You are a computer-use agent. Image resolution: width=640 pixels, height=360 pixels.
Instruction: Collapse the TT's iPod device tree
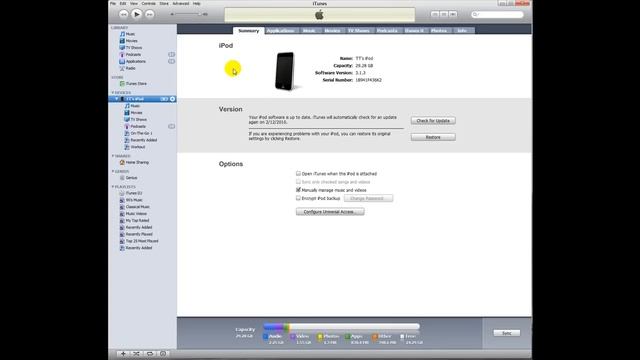(117, 99)
